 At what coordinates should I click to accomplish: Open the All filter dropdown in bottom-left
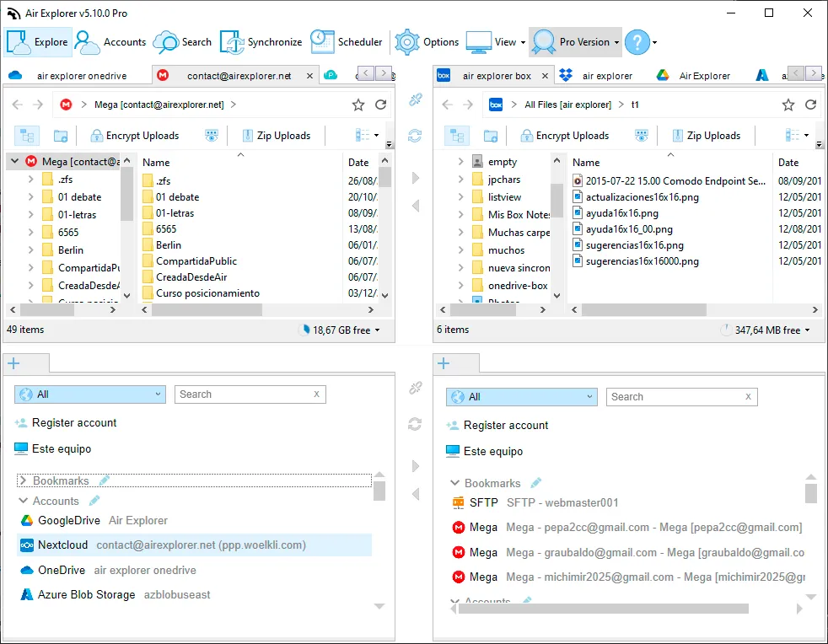point(89,394)
